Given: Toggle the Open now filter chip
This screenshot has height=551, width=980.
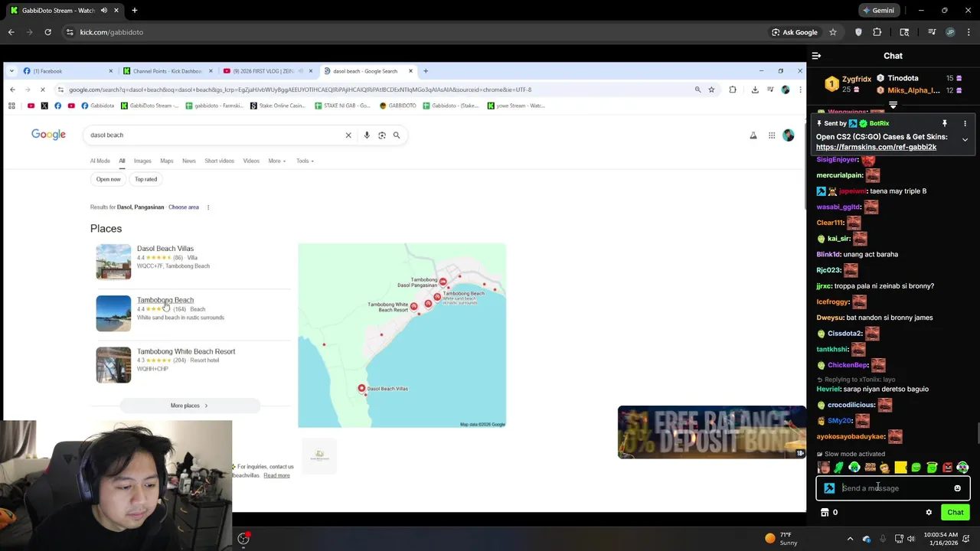Looking at the screenshot, I should click(108, 179).
